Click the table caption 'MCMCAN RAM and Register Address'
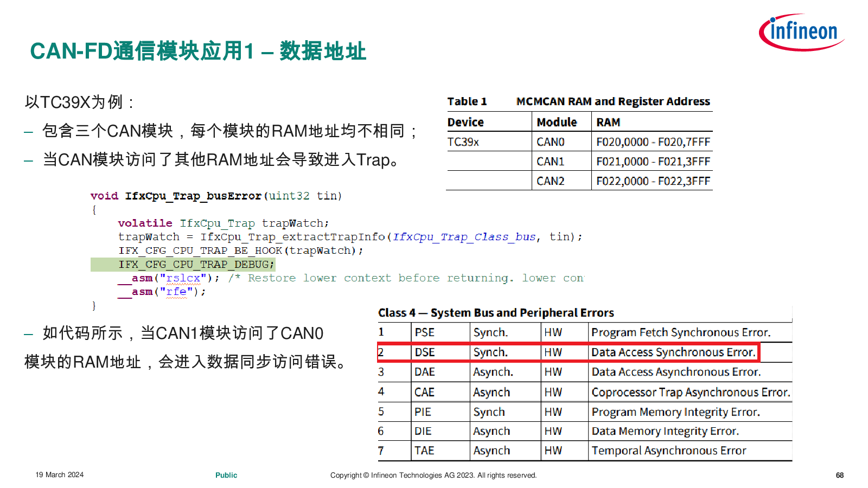868x488 pixels. coord(613,101)
